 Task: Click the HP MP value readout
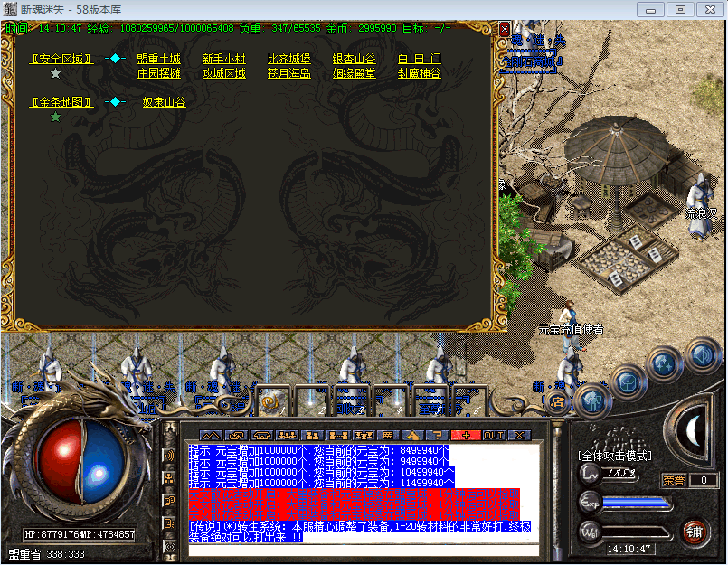pos(80,534)
